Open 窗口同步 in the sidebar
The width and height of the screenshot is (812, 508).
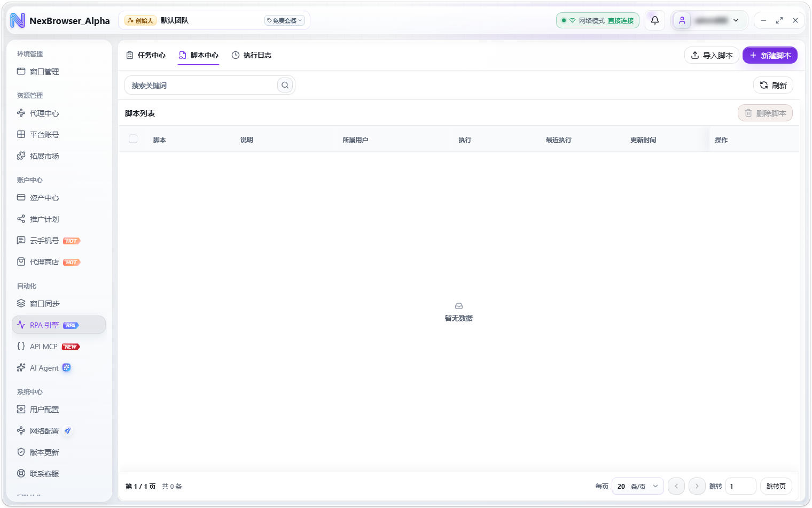59,304
